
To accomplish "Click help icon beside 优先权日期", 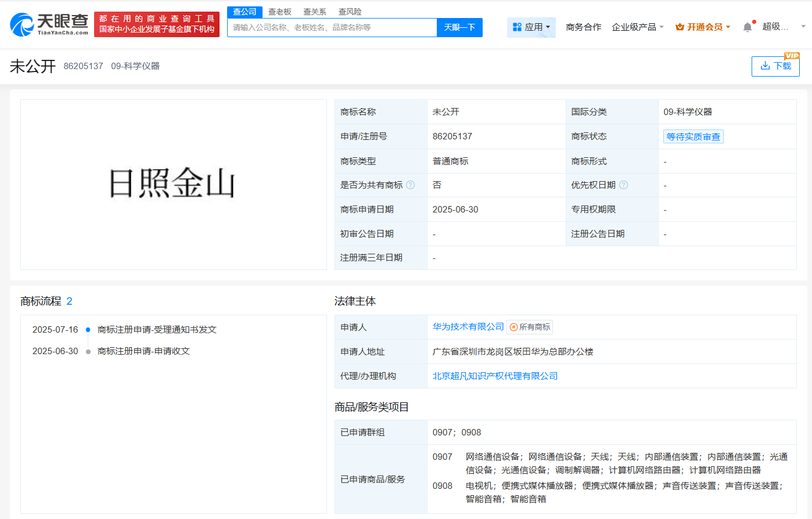I will pyautogui.click(x=624, y=185).
